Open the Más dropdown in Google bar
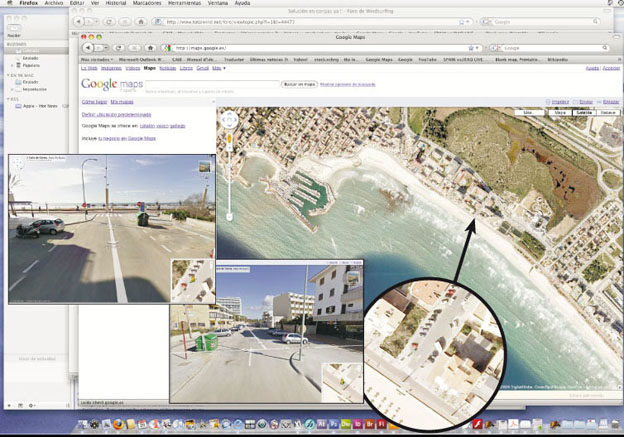The image size is (624, 437). [217, 68]
